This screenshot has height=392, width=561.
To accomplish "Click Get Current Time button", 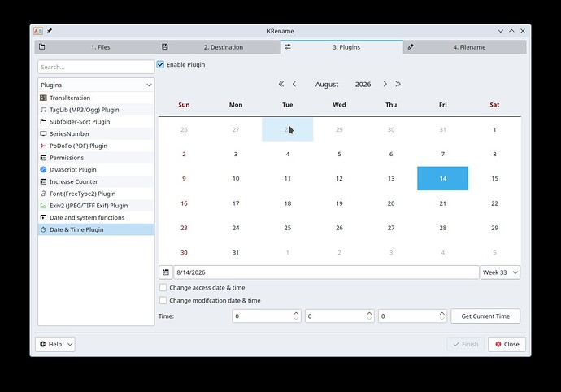I will [x=485, y=316].
